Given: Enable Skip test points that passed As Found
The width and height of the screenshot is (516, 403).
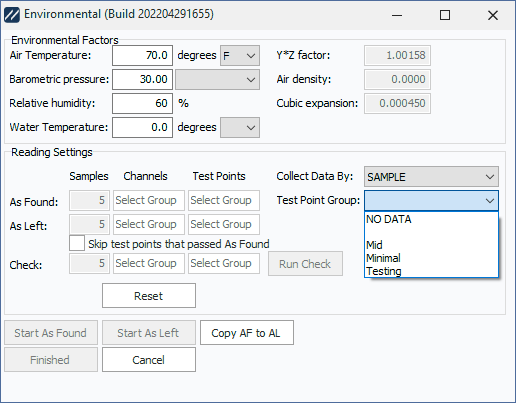Looking at the screenshot, I should click(77, 243).
